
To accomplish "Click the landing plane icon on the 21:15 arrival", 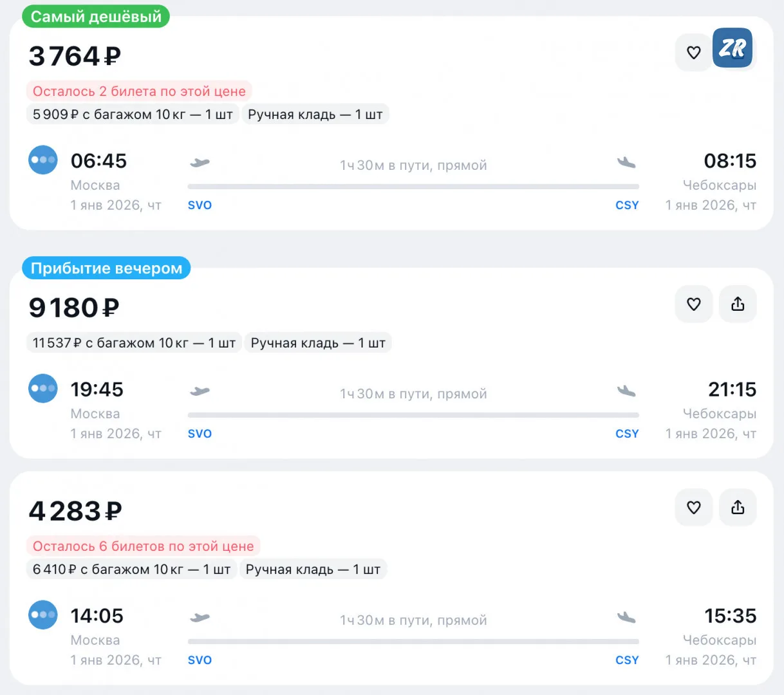I will pyautogui.click(x=626, y=391).
